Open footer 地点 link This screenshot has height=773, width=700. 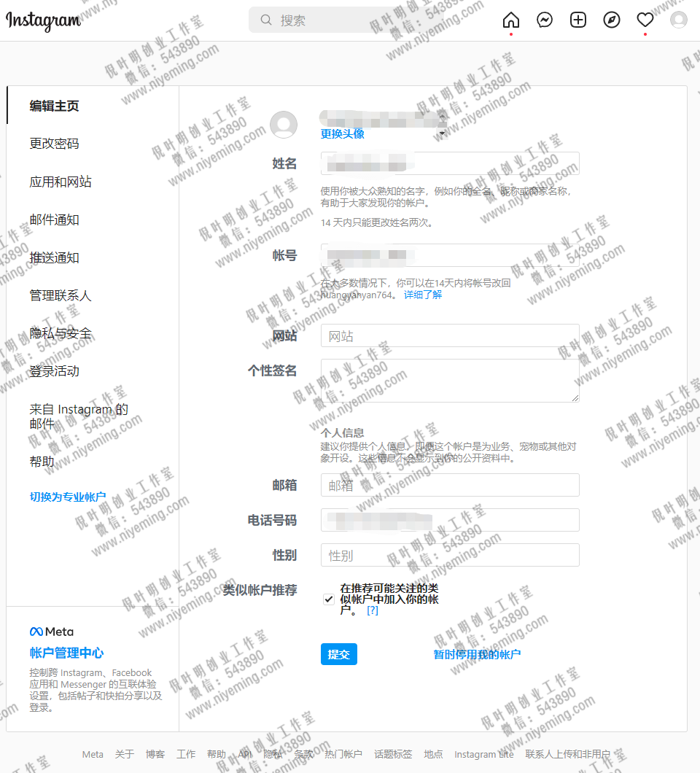(433, 754)
